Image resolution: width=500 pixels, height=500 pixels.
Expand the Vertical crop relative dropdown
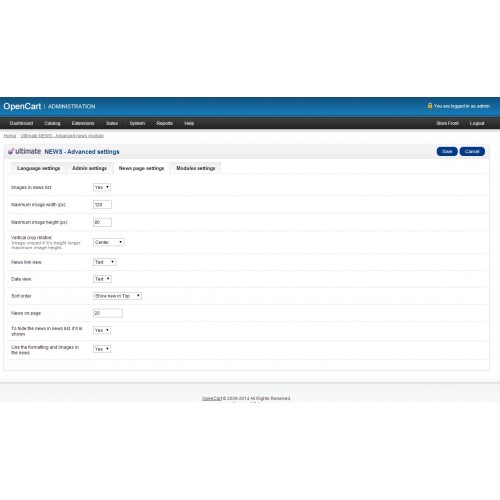click(x=109, y=242)
